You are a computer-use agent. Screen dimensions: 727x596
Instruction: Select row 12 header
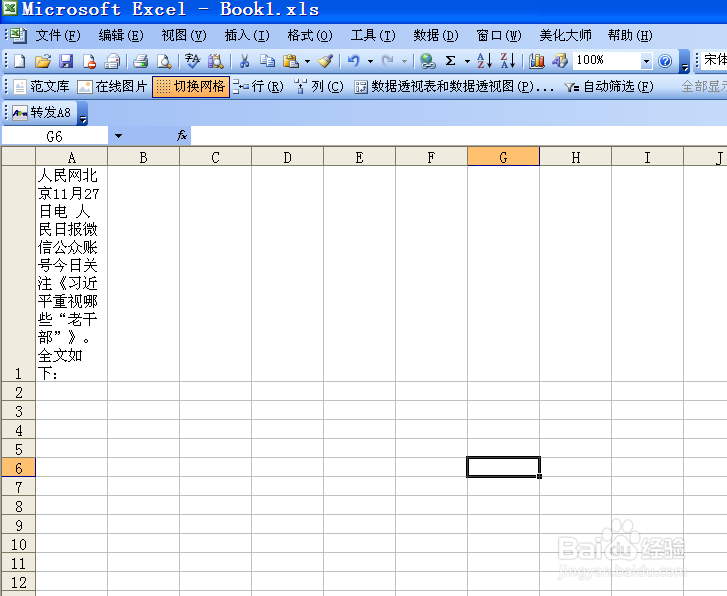coord(19,582)
